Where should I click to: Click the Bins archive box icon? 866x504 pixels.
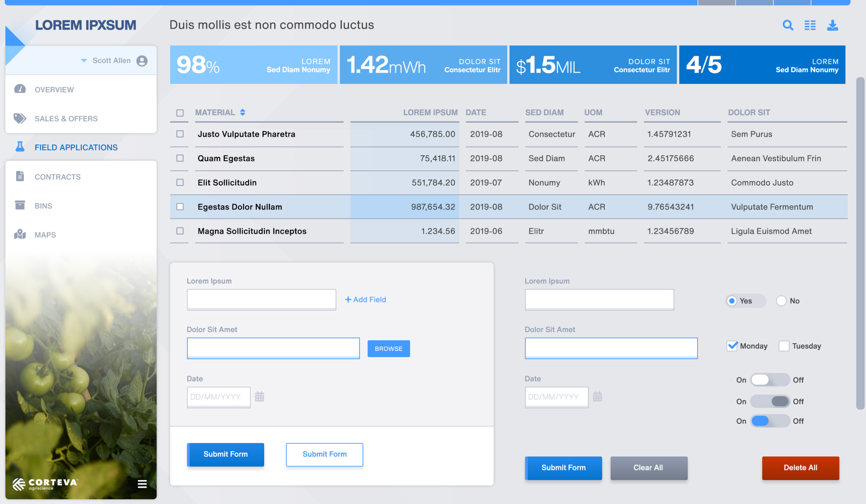(x=20, y=205)
